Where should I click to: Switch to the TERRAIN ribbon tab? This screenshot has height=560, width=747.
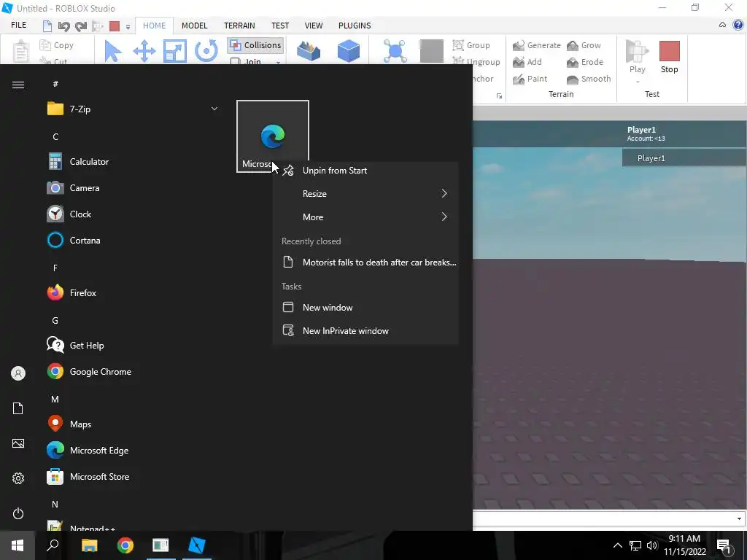click(239, 26)
